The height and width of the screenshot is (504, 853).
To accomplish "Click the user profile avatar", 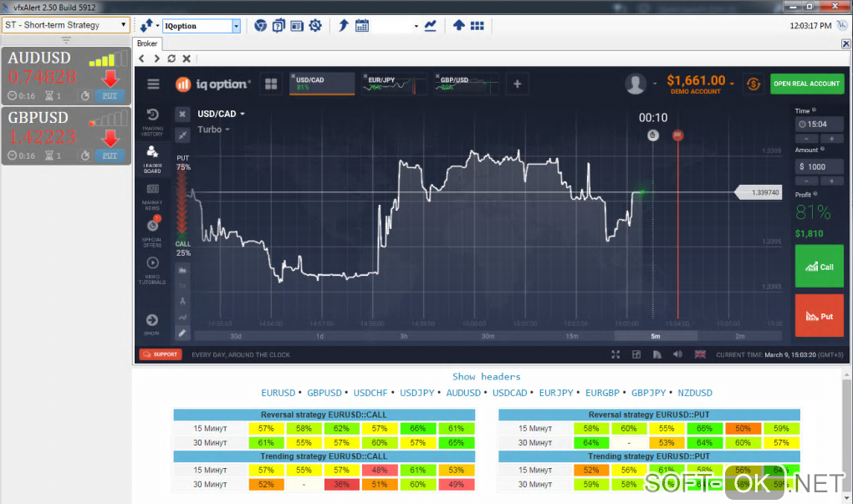I will coord(636,84).
